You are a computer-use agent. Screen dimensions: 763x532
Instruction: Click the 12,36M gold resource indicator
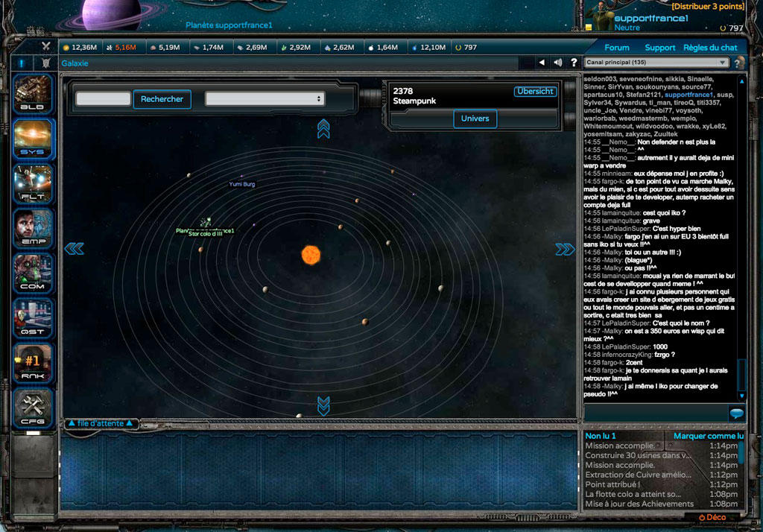tap(80, 47)
